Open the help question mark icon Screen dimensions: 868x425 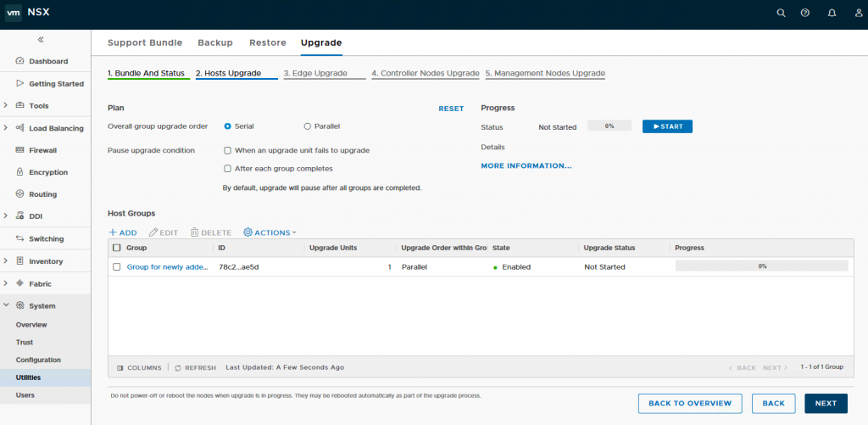pos(805,14)
